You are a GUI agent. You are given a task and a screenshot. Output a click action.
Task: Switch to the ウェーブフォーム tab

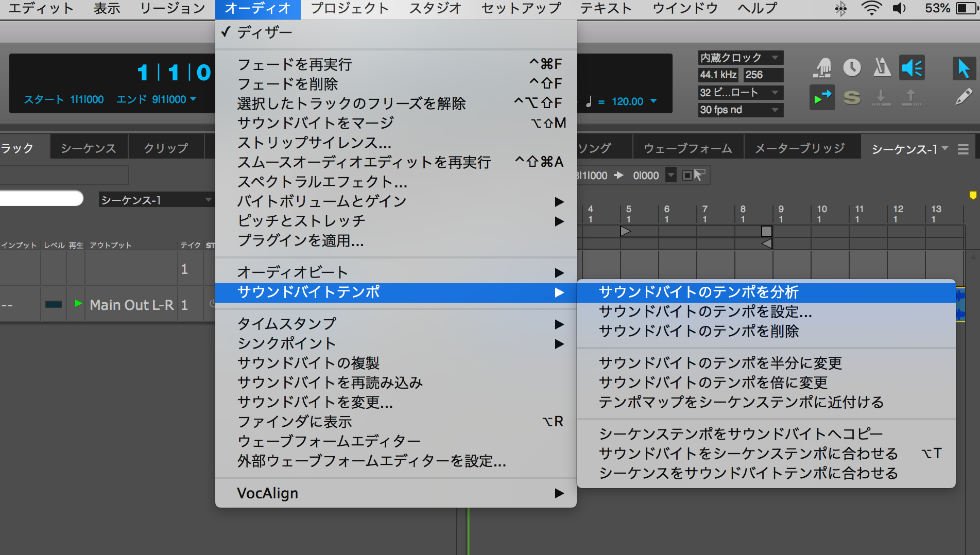coord(687,148)
